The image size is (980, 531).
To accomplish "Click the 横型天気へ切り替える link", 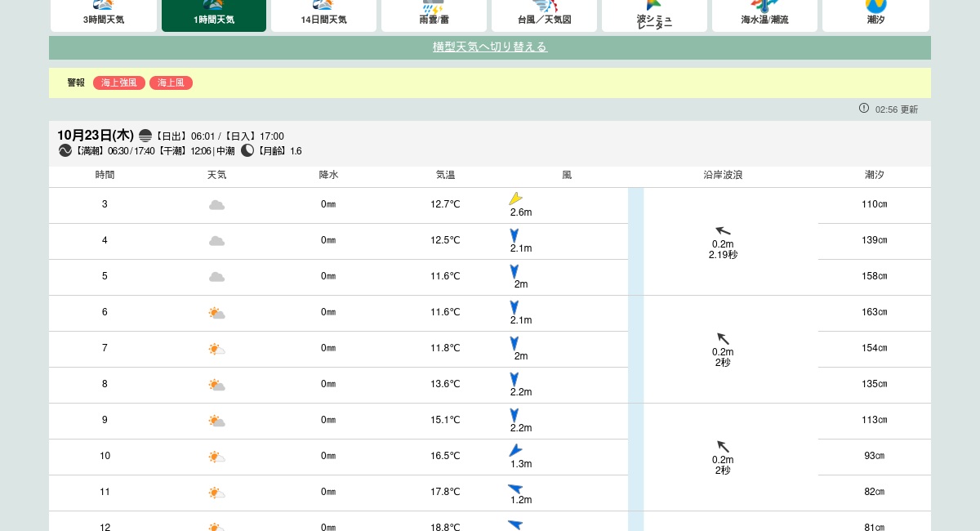I will click(x=490, y=47).
